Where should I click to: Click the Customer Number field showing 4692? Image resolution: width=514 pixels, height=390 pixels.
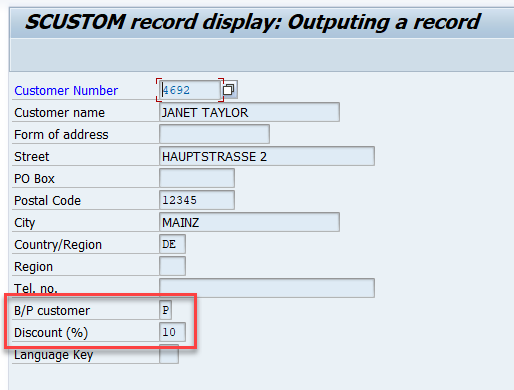tap(189, 90)
